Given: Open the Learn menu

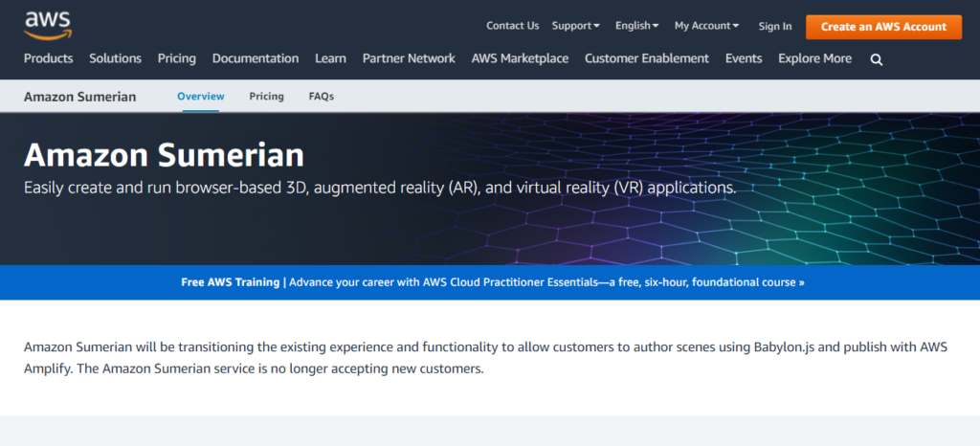Looking at the screenshot, I should (x=330, y=58).
